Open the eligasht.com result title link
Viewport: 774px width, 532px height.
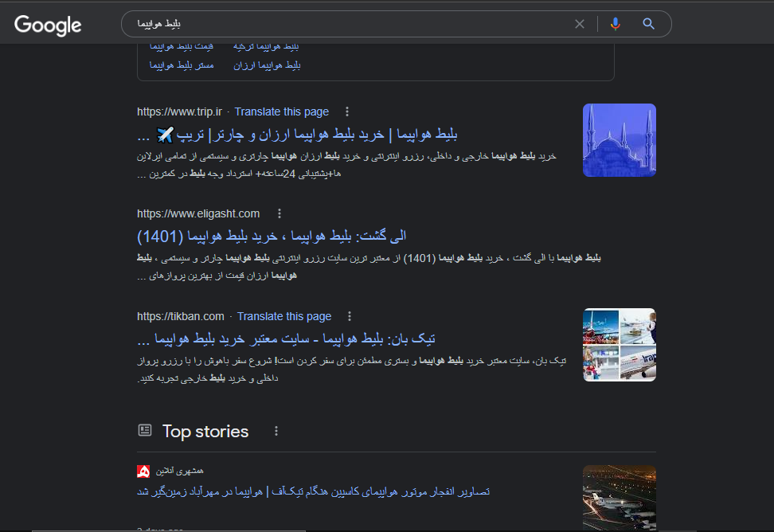272,237
